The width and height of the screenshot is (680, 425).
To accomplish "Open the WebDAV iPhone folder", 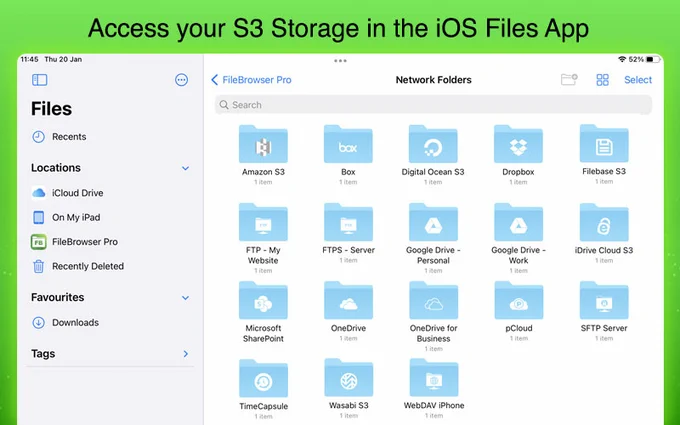I will (x=434, y=378).
